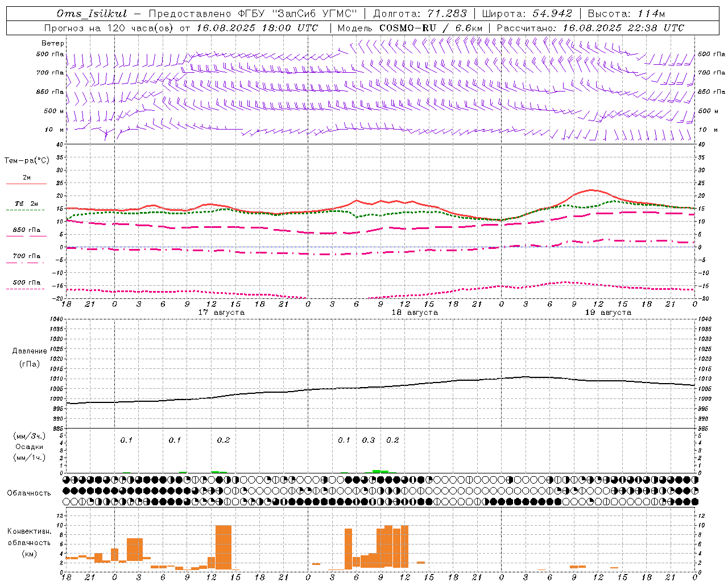The height and width of the screenshot is (582, 728).
Task: Click the Рассчитано: 16.08.2025 22:38 UTC timestamp
Action: tap(590, 28)
